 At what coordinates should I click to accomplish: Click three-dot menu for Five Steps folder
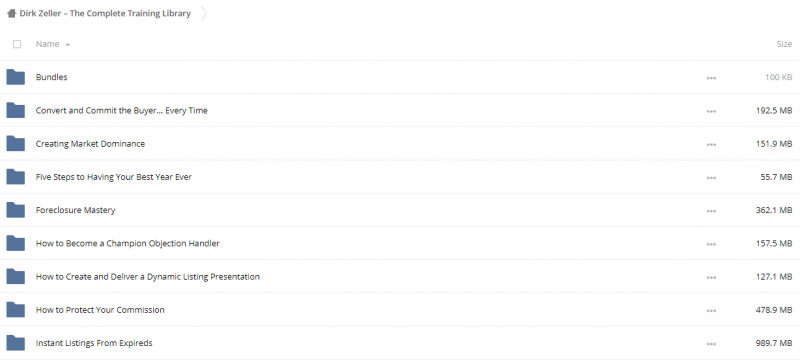pyautogui.click(x=711, y=178)
